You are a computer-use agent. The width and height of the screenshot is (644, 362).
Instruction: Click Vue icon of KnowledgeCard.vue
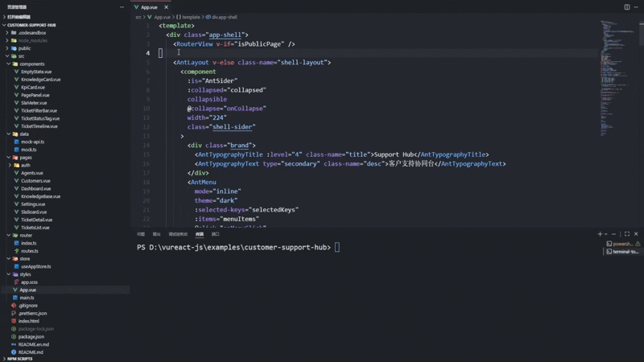[x=16, y=80]
